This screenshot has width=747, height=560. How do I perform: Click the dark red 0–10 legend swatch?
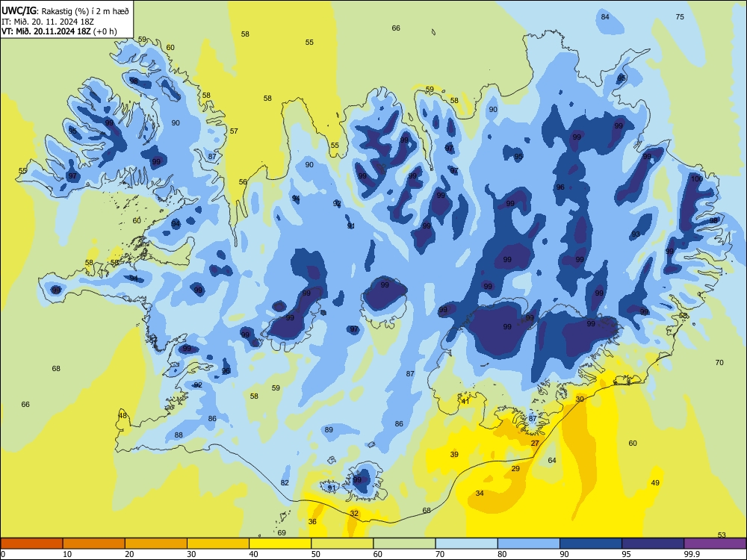click(x=31, y=544)
